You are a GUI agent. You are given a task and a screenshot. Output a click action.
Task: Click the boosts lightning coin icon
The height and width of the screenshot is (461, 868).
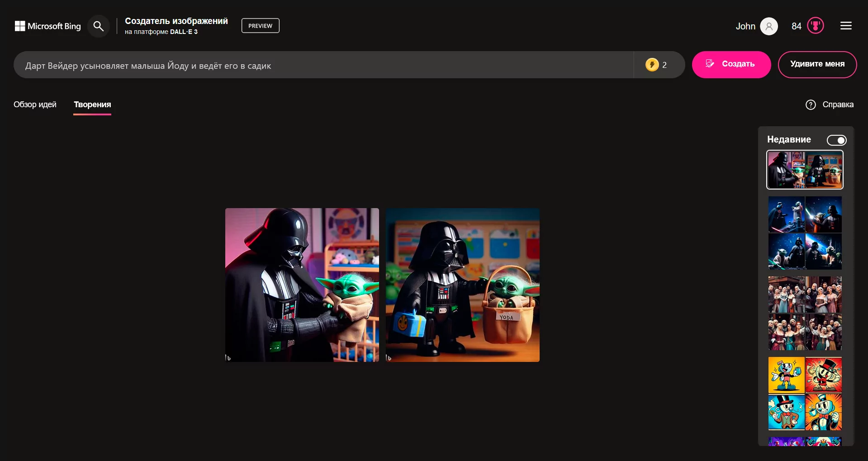click(x=652, y=65)
